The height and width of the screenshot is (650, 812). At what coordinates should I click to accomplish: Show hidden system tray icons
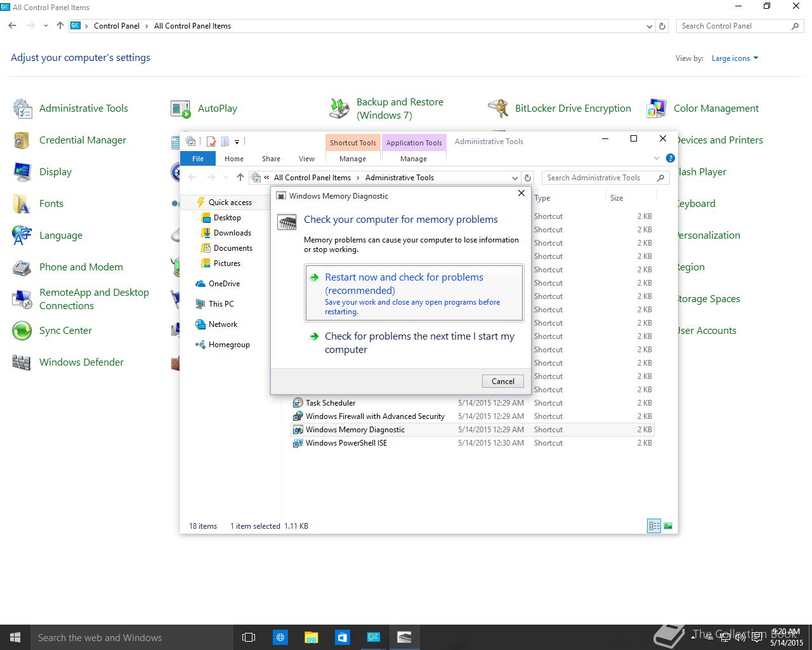(693, 637)
